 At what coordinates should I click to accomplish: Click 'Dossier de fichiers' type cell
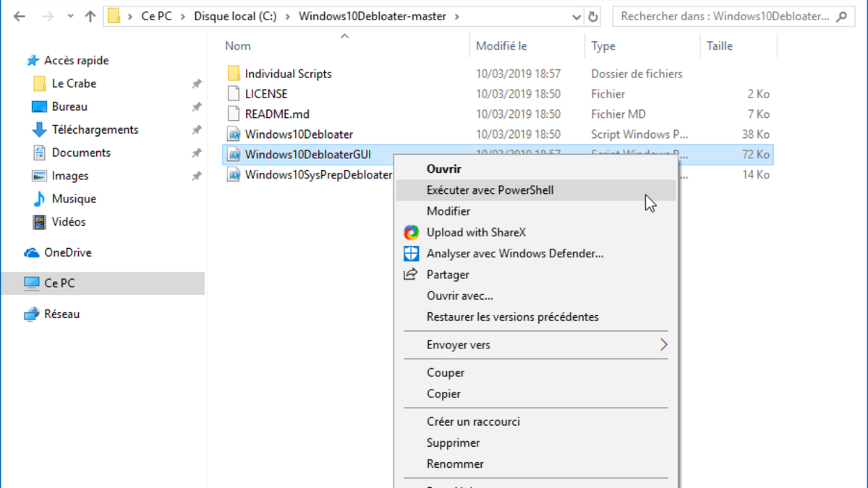click(x=637, y=74)
